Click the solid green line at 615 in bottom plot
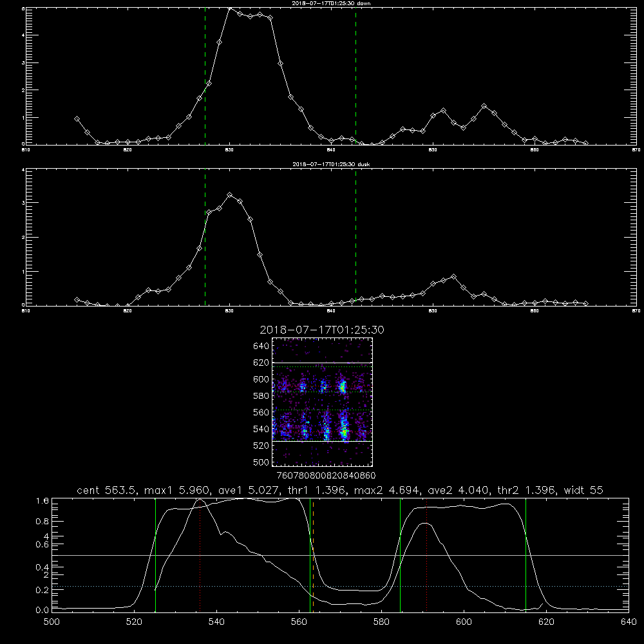644x644 pixels. 526,554
